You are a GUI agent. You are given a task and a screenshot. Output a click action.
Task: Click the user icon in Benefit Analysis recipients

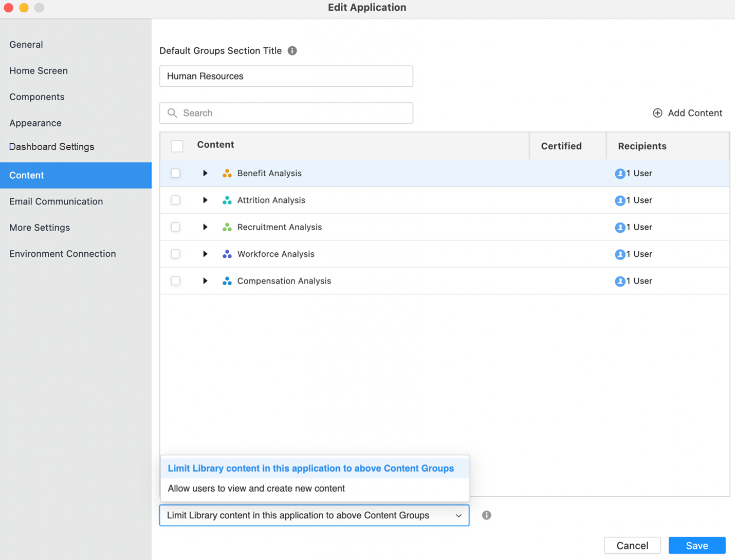620,174
